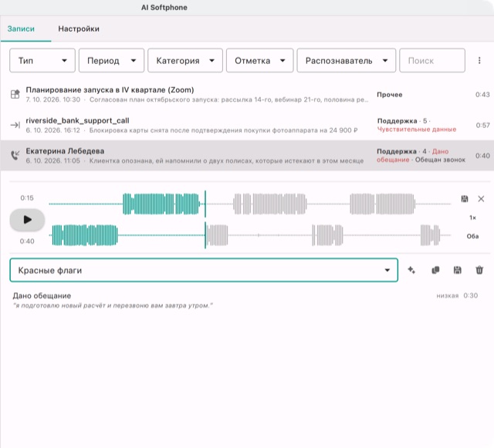Open the three-dot more options menu
This screenshot has height=448, width=494.
click(479, 60)
